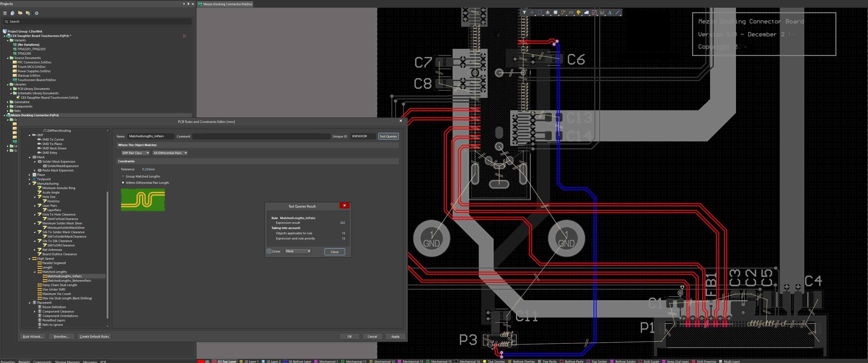Open the Mask dropdown in results dialog

pos(297,251)
